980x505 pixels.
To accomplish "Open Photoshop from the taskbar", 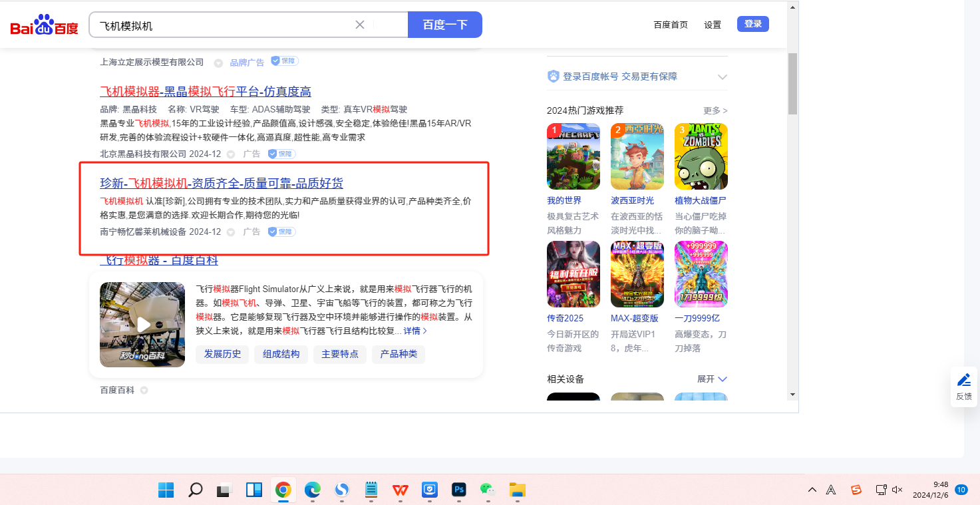I will click(x=458, y=490).
